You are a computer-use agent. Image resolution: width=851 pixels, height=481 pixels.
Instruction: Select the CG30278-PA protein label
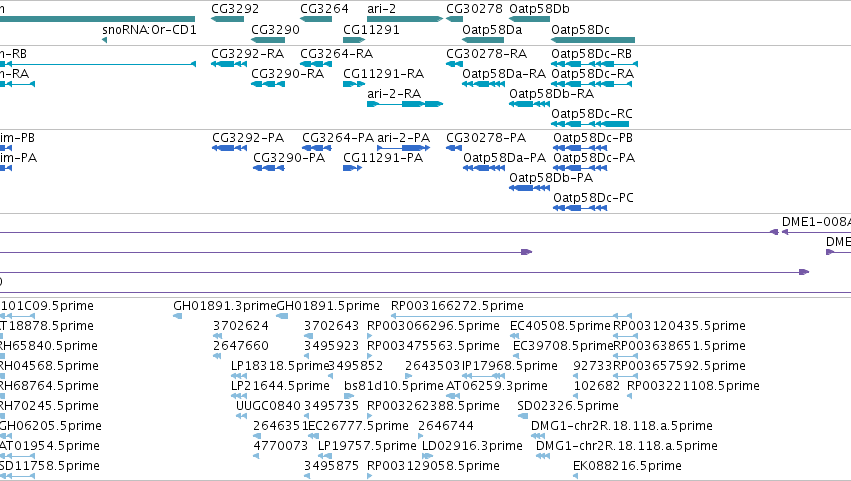point(486,138)
